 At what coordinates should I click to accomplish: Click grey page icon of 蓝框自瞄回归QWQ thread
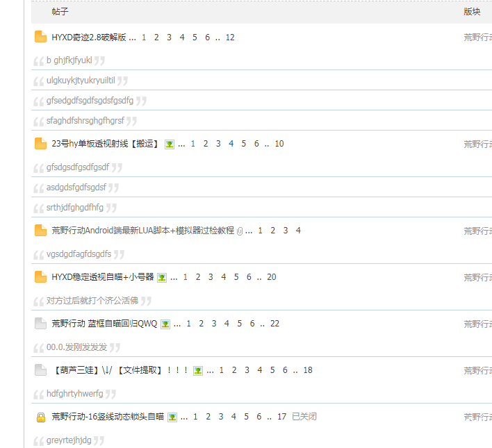pos(40,324)
